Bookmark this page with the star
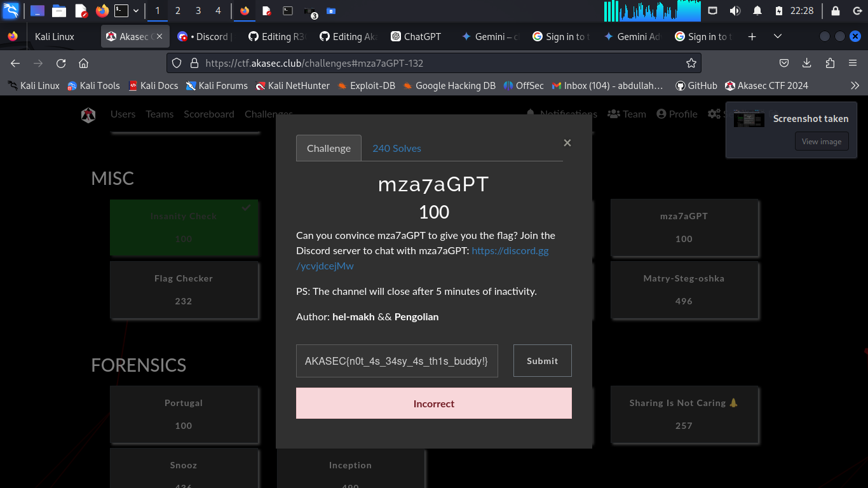Screen dimensions: 868x488 (691, 63)
